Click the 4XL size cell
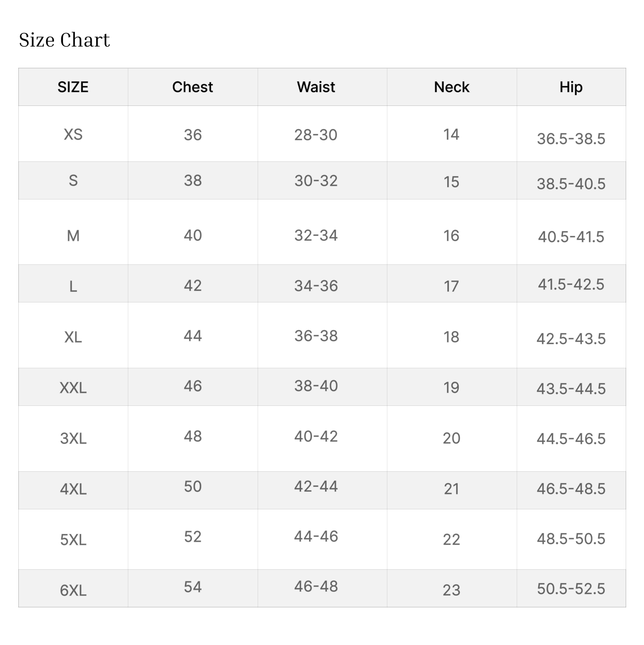 [73, 489]
